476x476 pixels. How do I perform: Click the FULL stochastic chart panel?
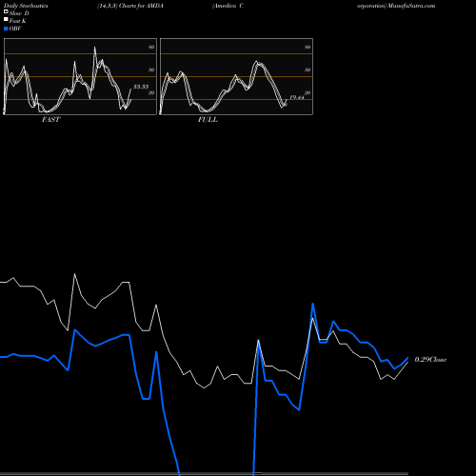[236, 76]
